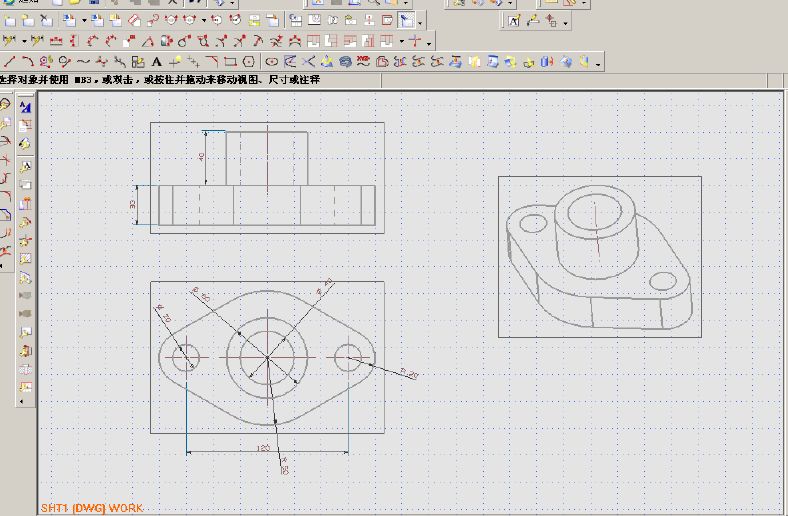Open the Base View dropdown arrow
The width and height of the screenshot is (788, 516).
[x=84, y=21]
